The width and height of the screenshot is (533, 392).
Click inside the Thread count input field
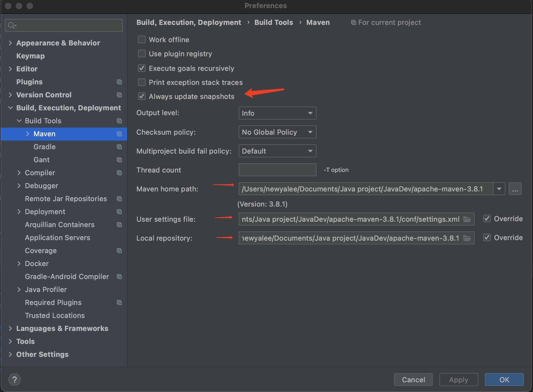click(x=277, y=170)
